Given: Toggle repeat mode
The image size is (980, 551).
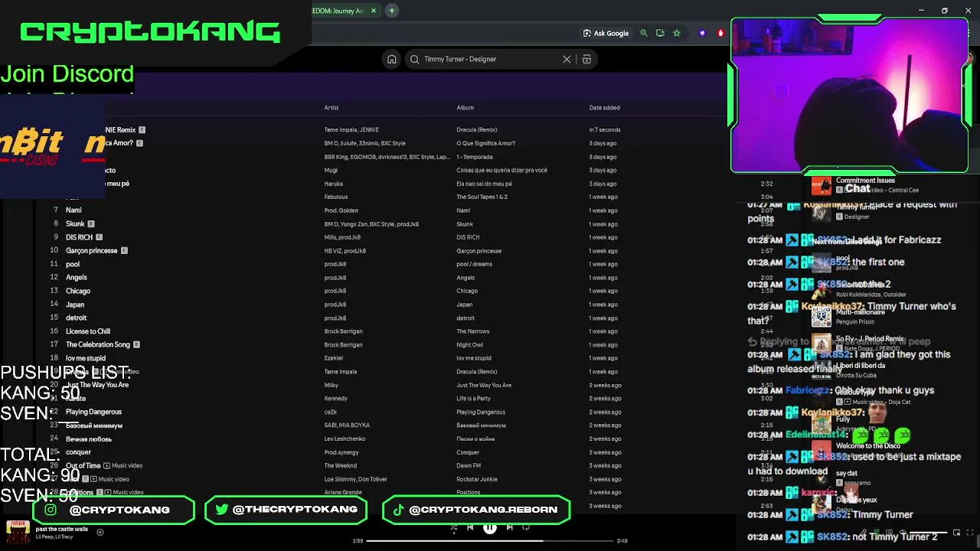Looking at the screenshot, I should 526,527.
